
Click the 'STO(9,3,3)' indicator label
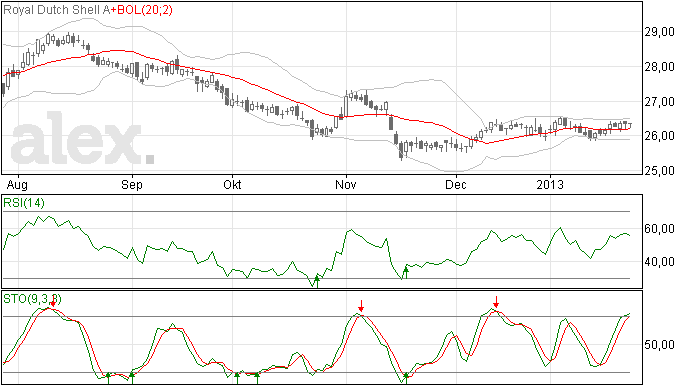pos(32,299)
